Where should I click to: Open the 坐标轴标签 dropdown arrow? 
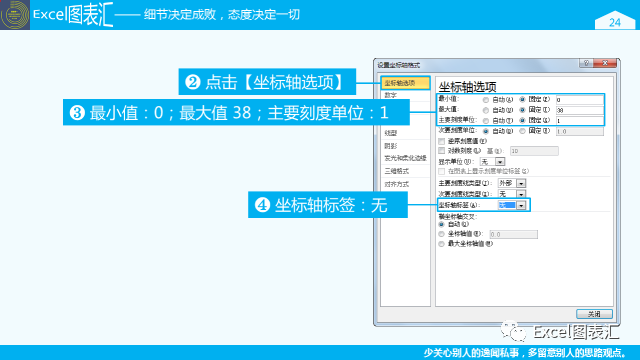click(521, 205)
